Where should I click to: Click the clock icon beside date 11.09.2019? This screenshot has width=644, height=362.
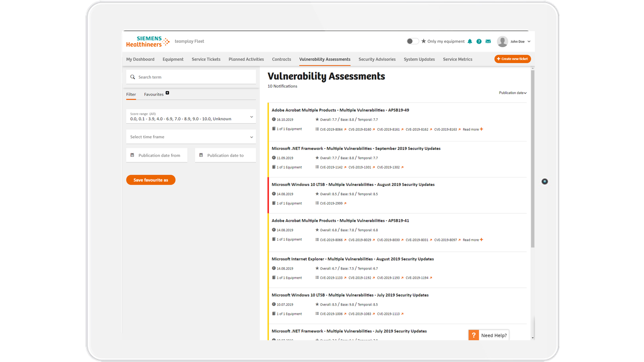pos(274,157)
